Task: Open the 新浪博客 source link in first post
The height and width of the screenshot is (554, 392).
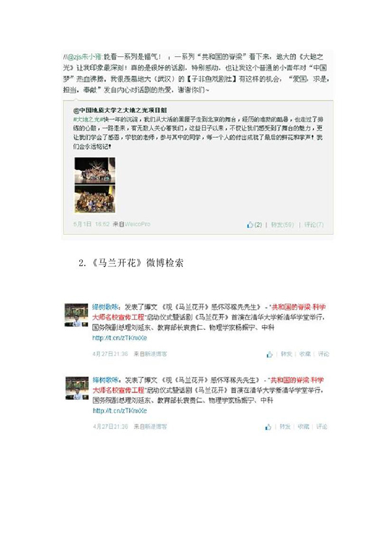Action: [155, 353]
